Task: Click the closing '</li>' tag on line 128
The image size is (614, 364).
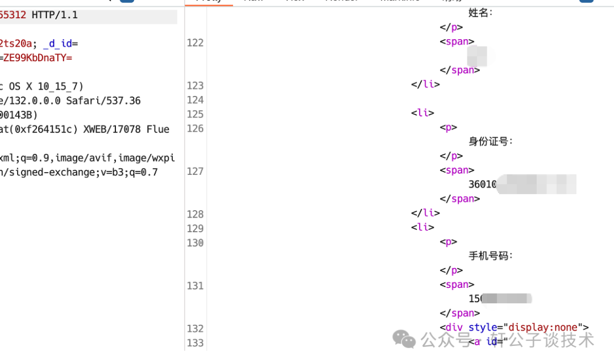Action: tap(425, 213)
